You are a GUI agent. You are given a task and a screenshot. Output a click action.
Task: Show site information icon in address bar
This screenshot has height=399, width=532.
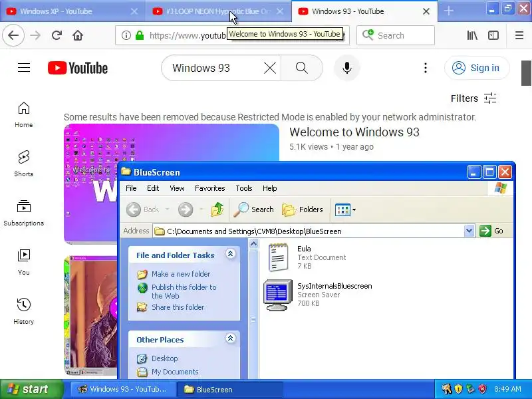pyautogui.click(x=126, y=35)
